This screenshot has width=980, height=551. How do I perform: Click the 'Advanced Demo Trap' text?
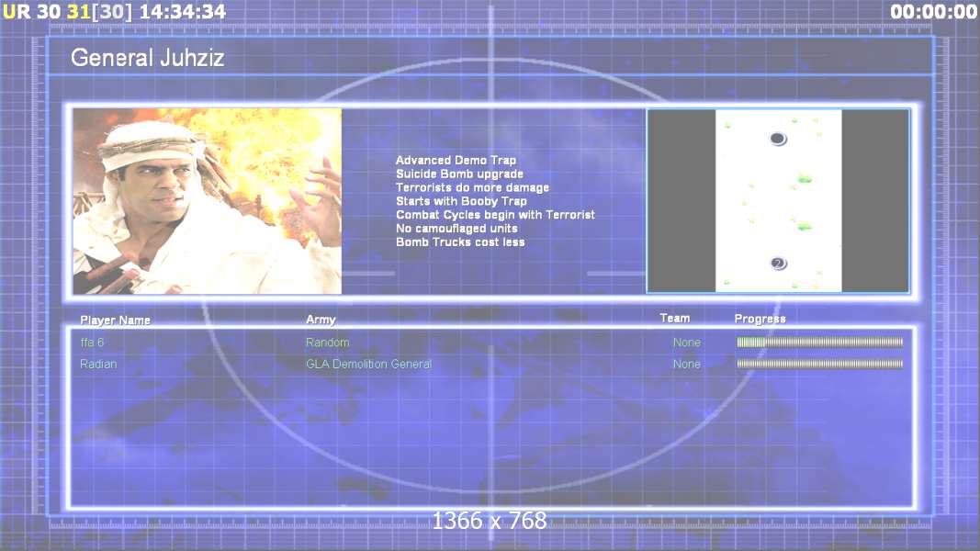point(456,160)
